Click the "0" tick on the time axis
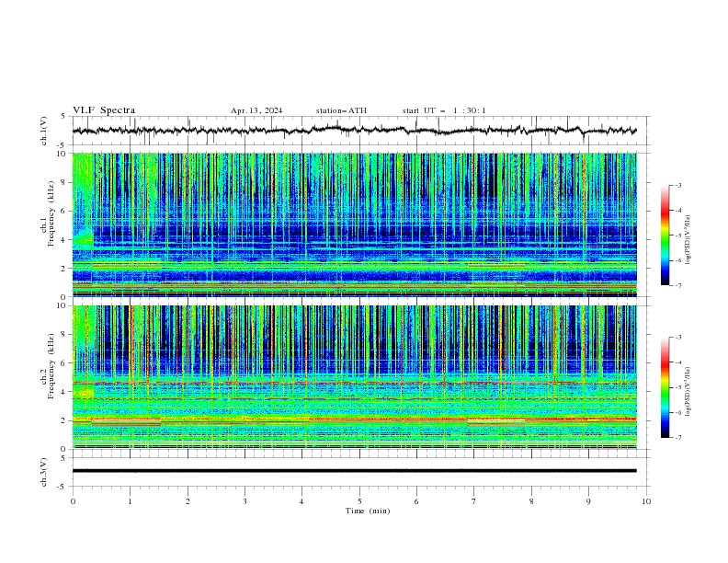The width and height of the screenshot is (728, 563). 73,501
